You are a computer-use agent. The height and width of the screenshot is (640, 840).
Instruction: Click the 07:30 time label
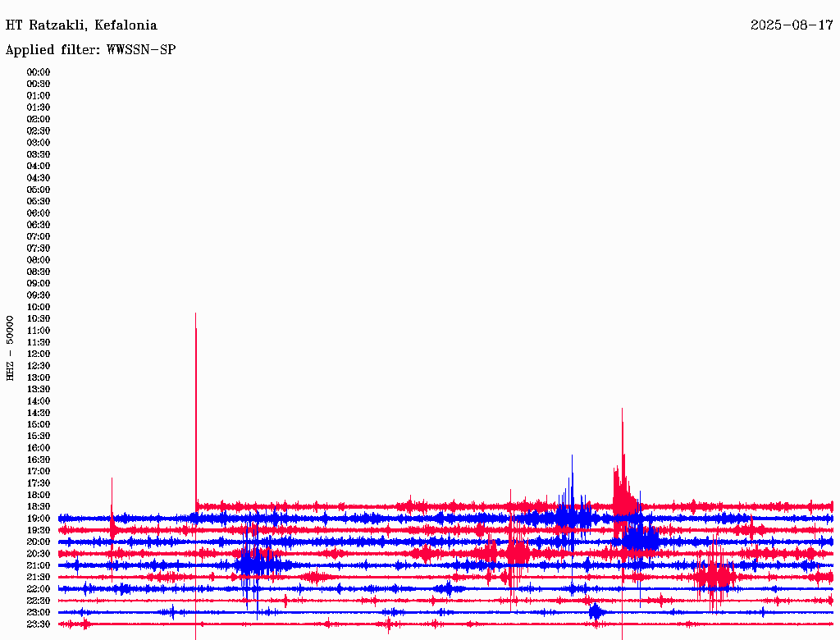point(39,249)
